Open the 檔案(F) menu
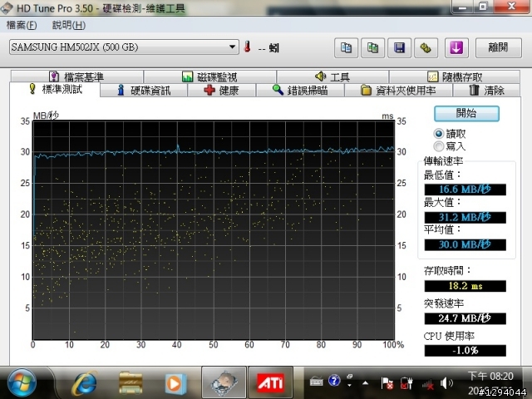532x399 pixels. (x=22, y=25)
